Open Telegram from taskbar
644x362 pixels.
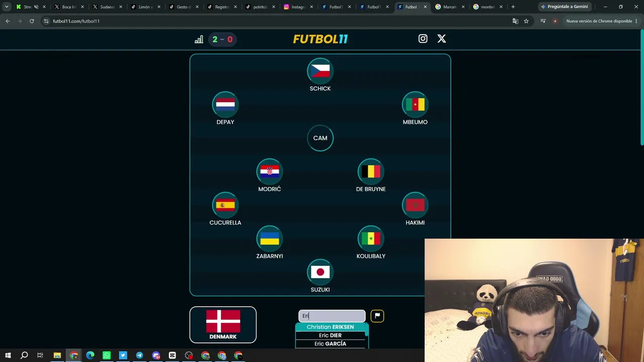[x=139, y=355]
